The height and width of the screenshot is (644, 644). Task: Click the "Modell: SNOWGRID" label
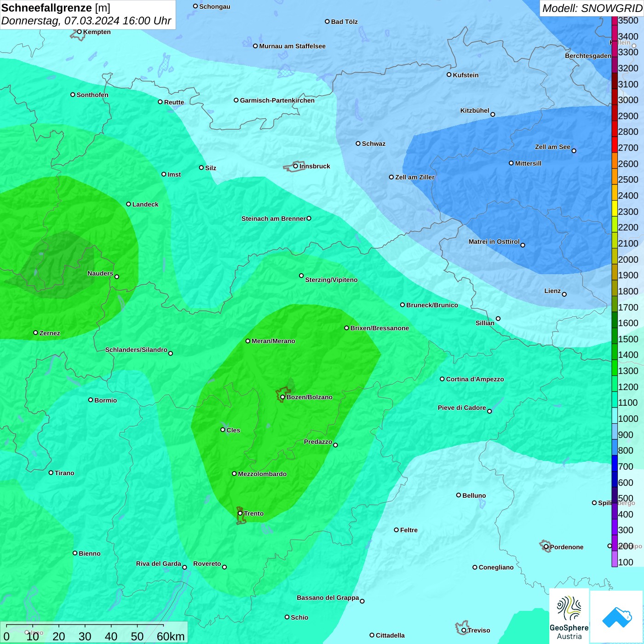pos(592,8)
